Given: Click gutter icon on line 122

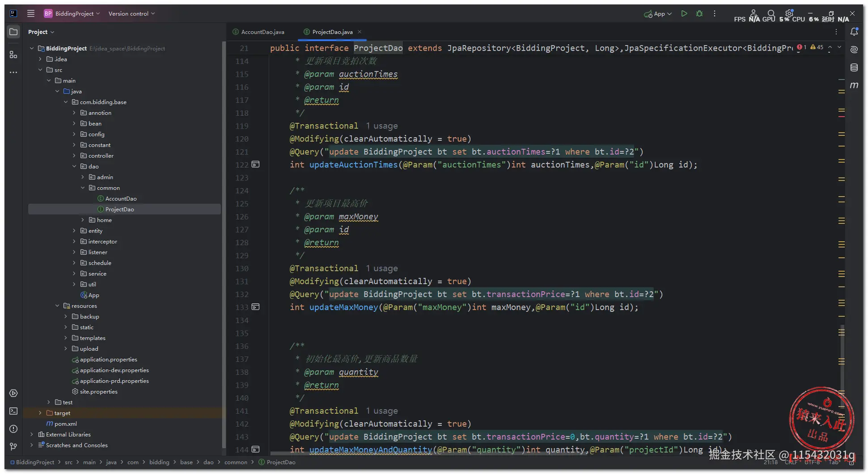Looking at the screenshot, I should 255,164.
